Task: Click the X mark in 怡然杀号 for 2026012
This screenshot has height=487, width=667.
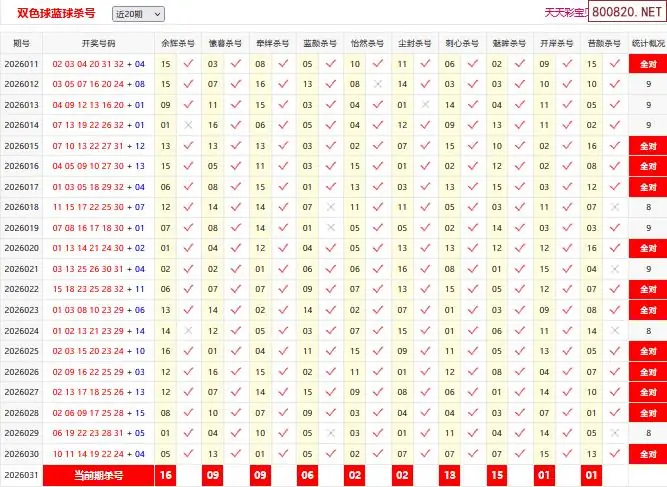Action: 378,84
